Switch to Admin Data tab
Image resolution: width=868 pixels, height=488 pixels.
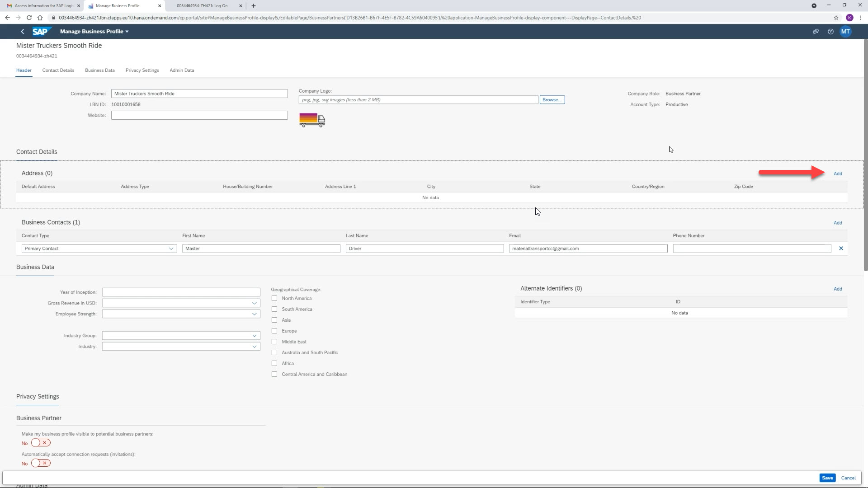click(x=182, y=70)
